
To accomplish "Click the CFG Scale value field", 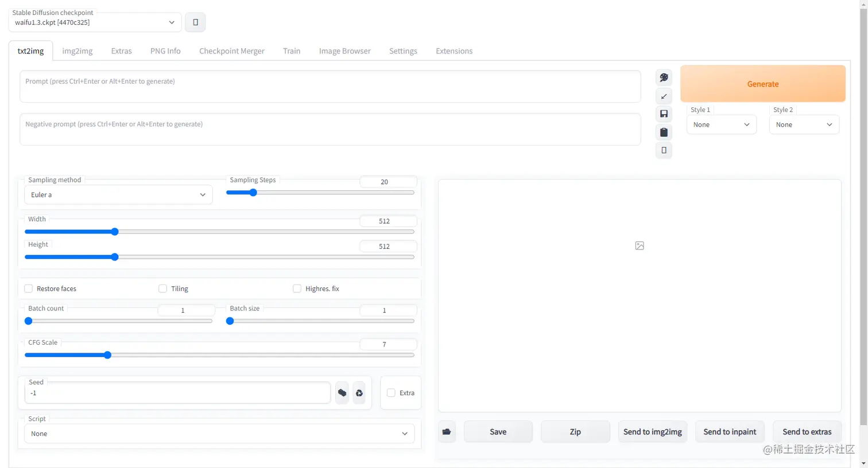I will pos(388,344).
